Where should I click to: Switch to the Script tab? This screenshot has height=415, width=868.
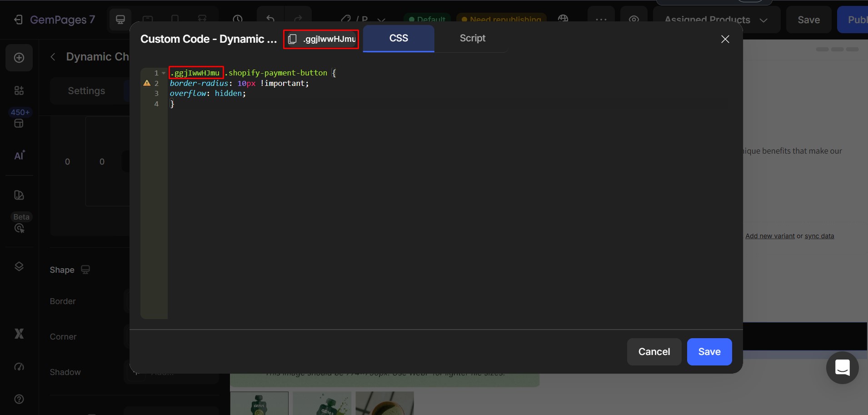pyautogui.click(x=472, y=38)
